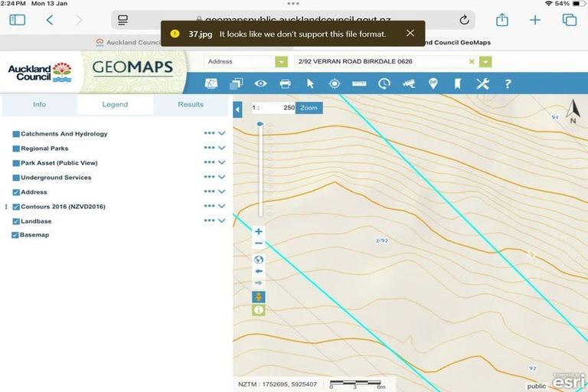The width and height of the screenshot is (588, 392).
Task: Select the pointer select tool
Action: tap(310, 83)
